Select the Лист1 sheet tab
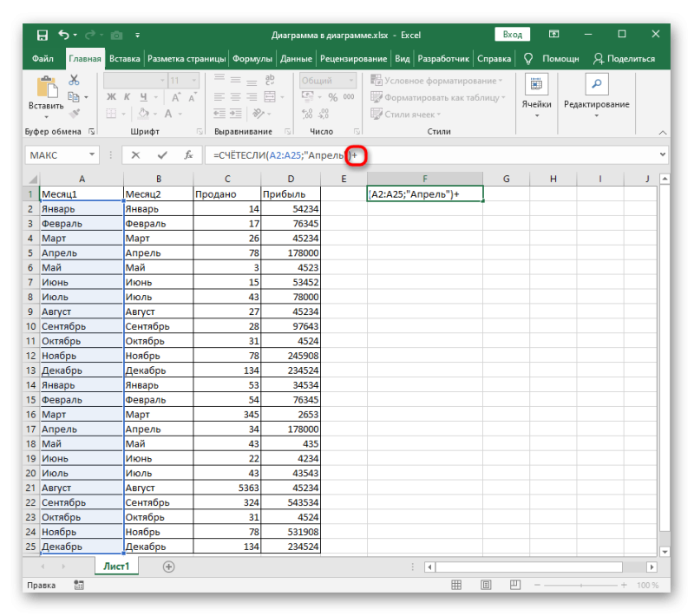Image resolution: width=694 pixels, height=616 pixels. 116,566
